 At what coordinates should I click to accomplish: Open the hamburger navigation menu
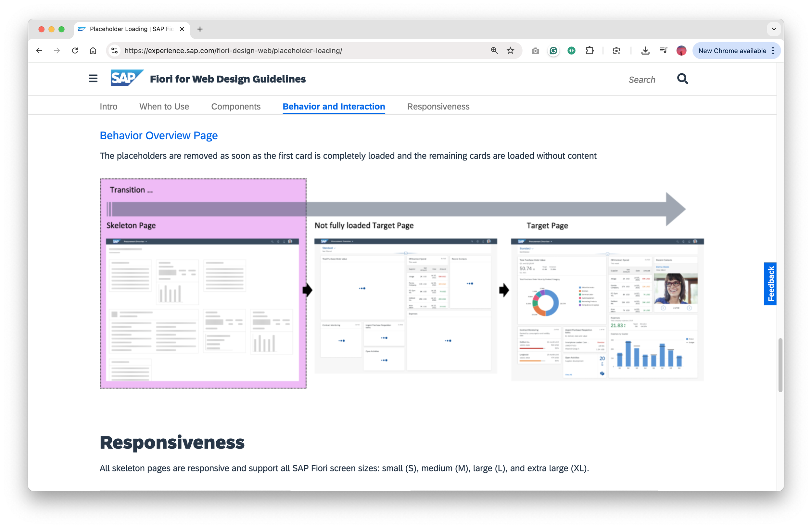pyautogui.click(x=93, y=79)
